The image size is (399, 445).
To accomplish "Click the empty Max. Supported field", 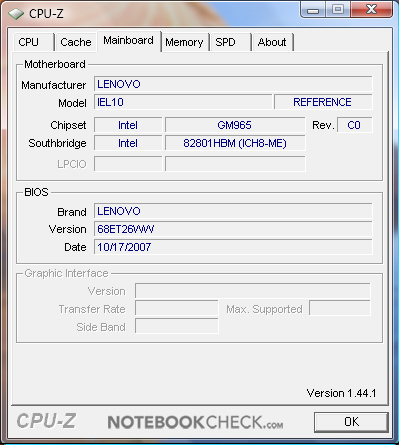I will (x=340, y=308).
